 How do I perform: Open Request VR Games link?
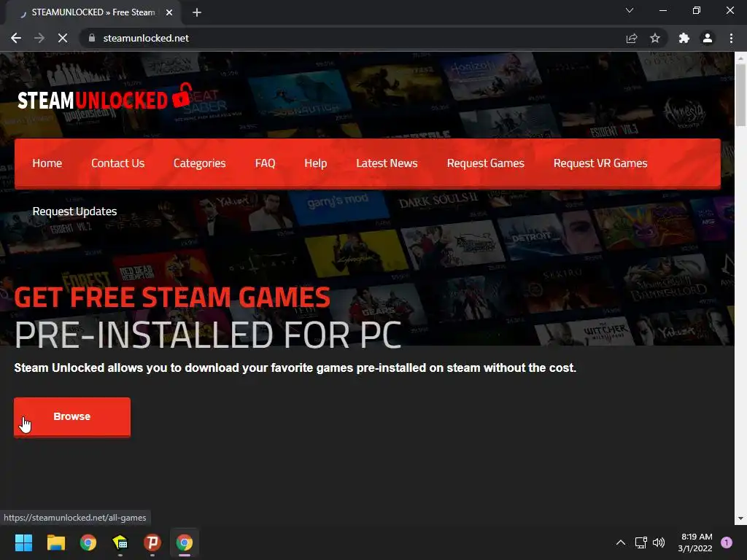click(600, 163)
